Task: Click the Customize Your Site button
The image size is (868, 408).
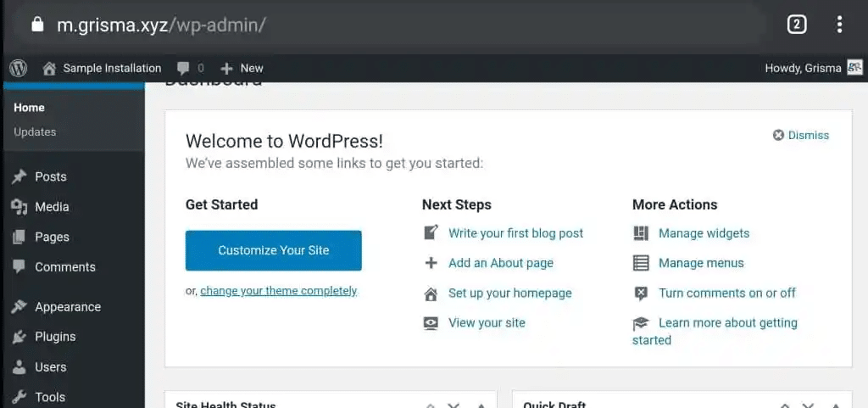Action: (274, 250)
